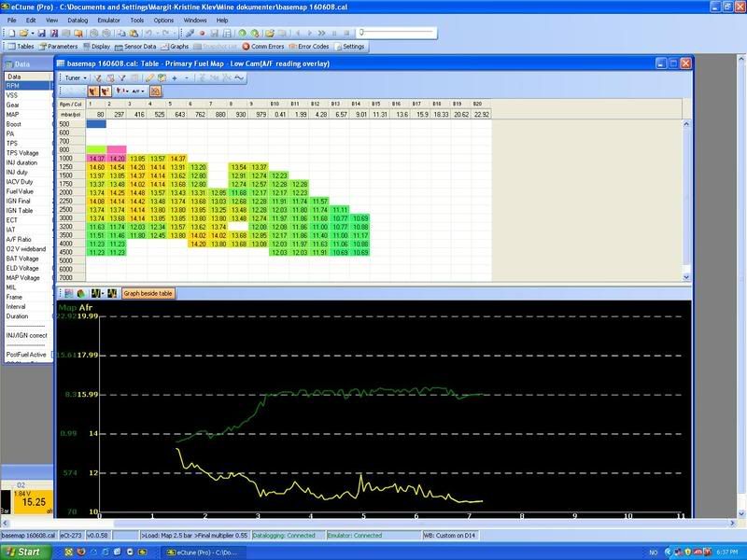
Task: Save calibration with the floppy disk icon
Action: click(x=41, y=34)
